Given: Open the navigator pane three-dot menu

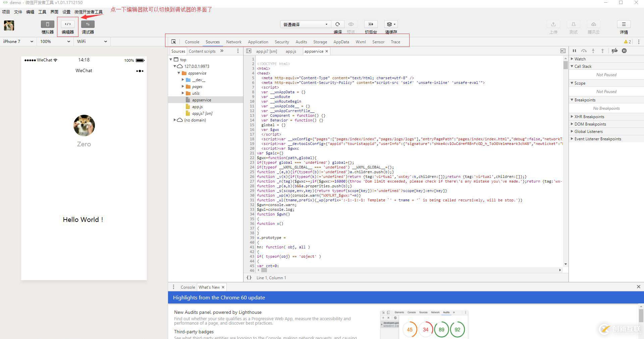Looking at the screenshot, I should coord(238,51).
